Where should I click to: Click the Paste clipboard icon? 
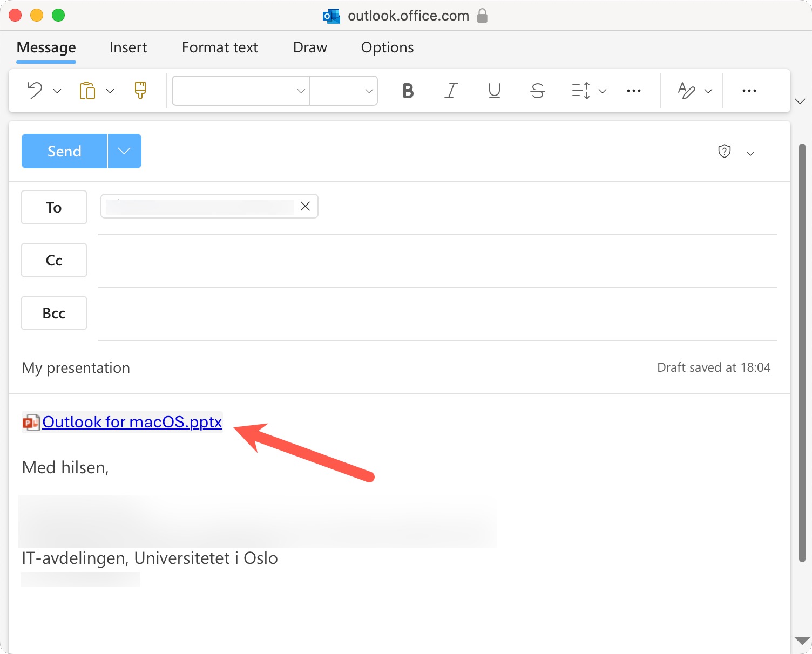[87, 91]
